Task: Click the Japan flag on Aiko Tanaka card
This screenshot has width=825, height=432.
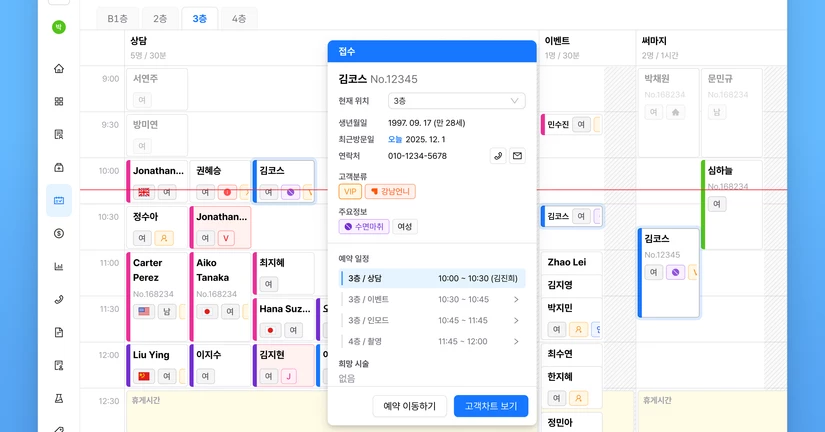Action: click(x=207, y=312)
